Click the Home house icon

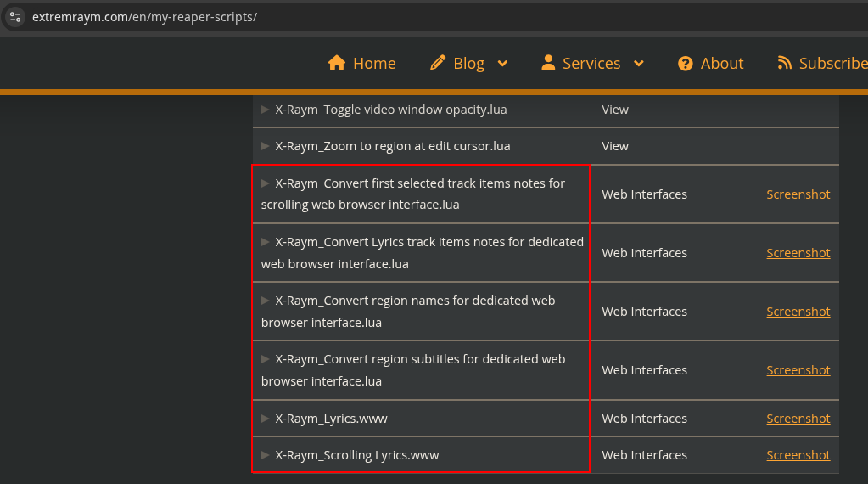[337, 63]
